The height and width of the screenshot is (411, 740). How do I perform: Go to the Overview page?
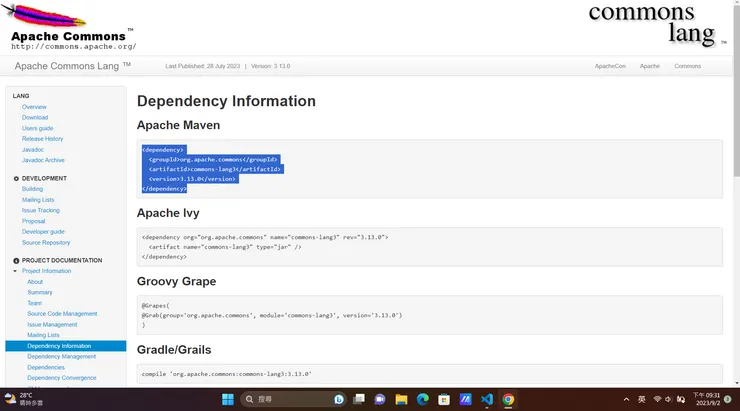point(34,107)
